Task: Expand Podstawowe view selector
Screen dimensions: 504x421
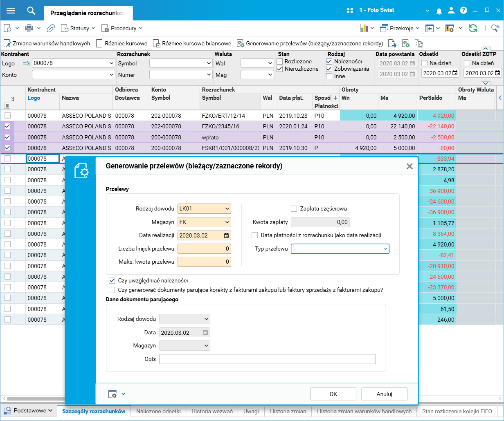Action: pyautogui.click(x=29, y=410)
